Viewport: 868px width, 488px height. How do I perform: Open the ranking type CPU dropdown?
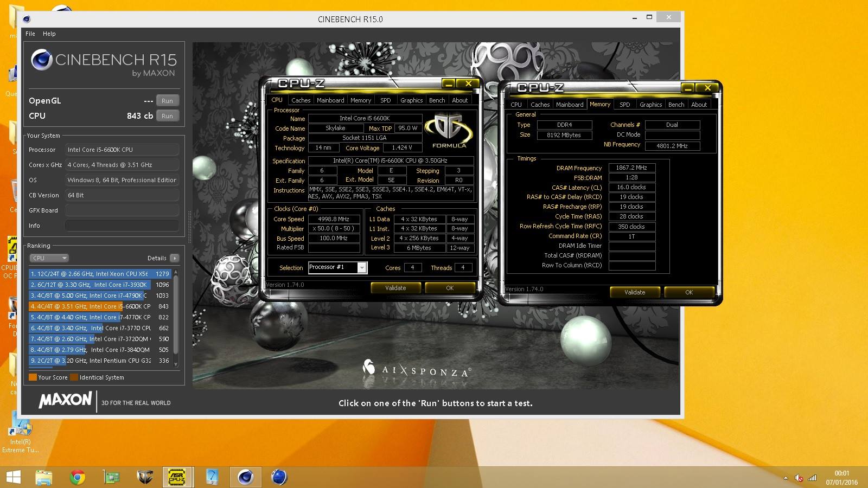pos(49,258)
